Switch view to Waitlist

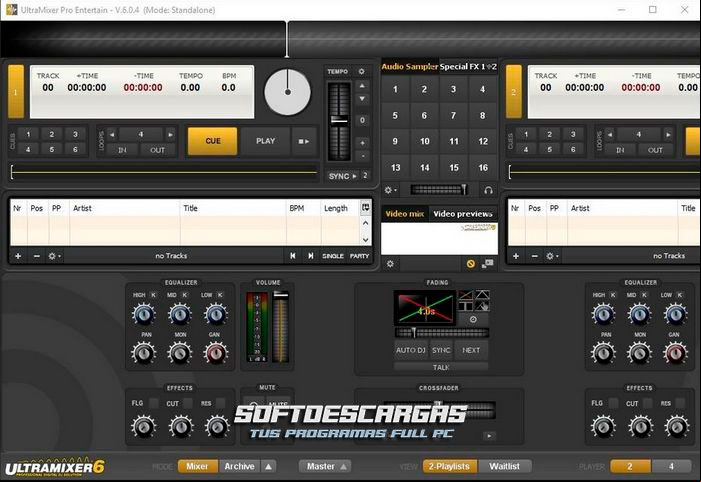(x=504, y=466)
